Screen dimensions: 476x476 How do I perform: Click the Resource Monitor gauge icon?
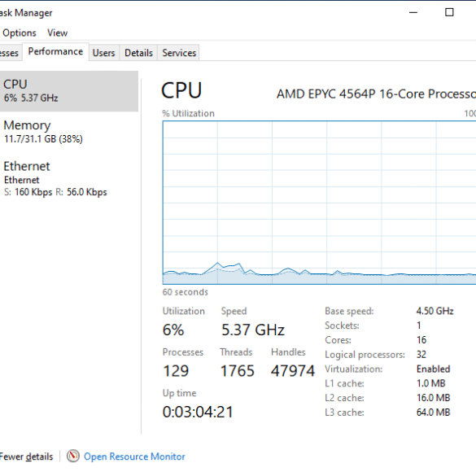coord(73,456)
